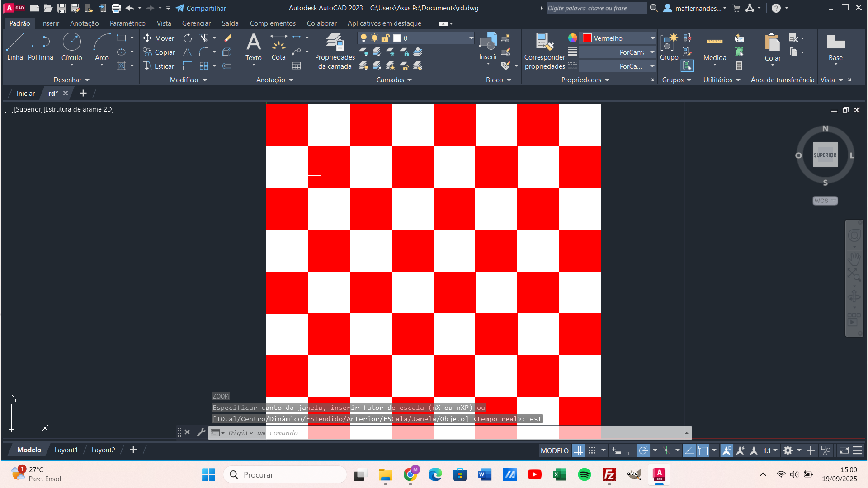Screen dimensions: 868x488
Task: Open the layer 0 dropdown list
Action: 471,38
